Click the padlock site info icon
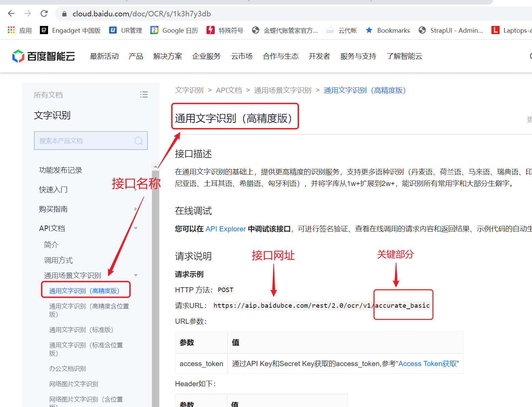 pos(64,14)
